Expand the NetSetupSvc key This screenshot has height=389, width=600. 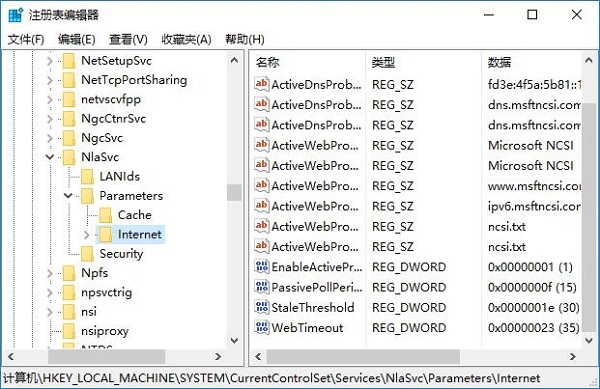pyautogui.click(x=50, y=61)
